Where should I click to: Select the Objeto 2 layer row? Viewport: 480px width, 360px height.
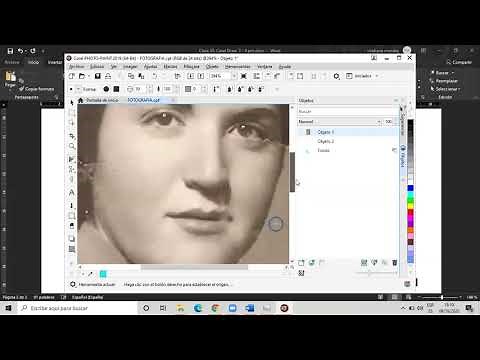tap(348, 141)
